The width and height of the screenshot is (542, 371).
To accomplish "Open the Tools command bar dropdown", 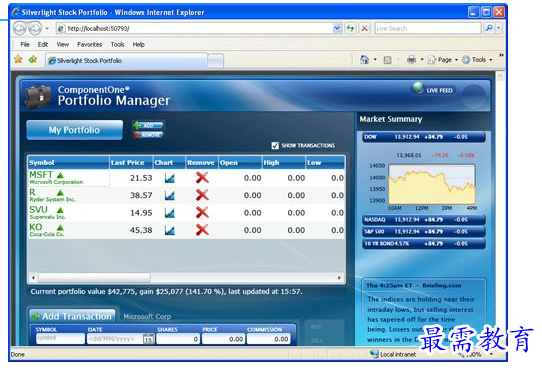I will (477, 60).
